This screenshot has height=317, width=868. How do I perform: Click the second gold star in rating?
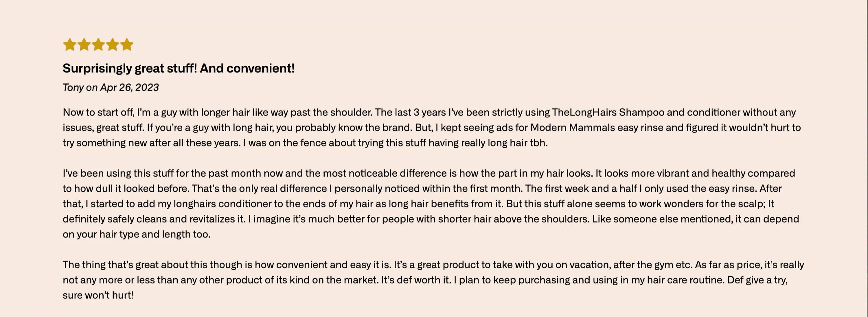point(84,45)
